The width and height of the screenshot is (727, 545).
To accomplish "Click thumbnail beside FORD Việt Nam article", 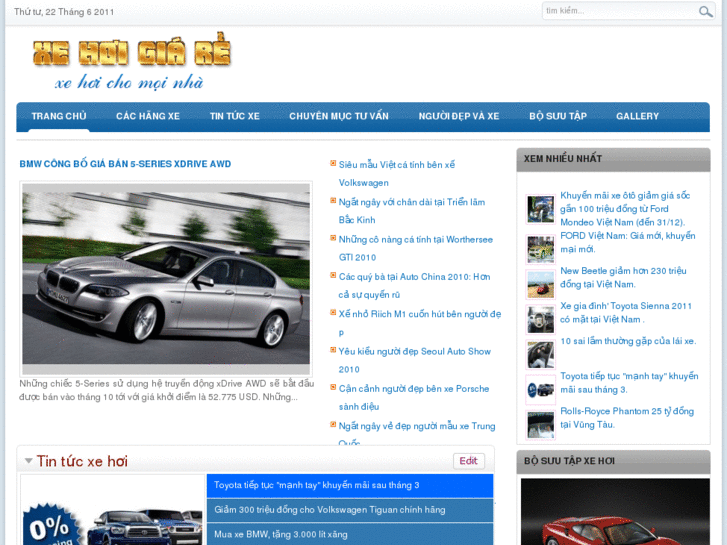I will tap(541, 250).
